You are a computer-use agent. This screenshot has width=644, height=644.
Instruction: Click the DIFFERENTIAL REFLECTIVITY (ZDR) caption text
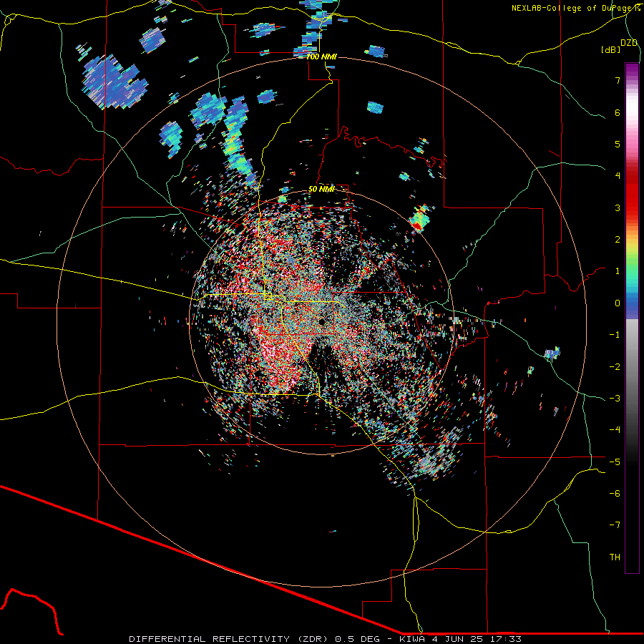tap(229, 639)
